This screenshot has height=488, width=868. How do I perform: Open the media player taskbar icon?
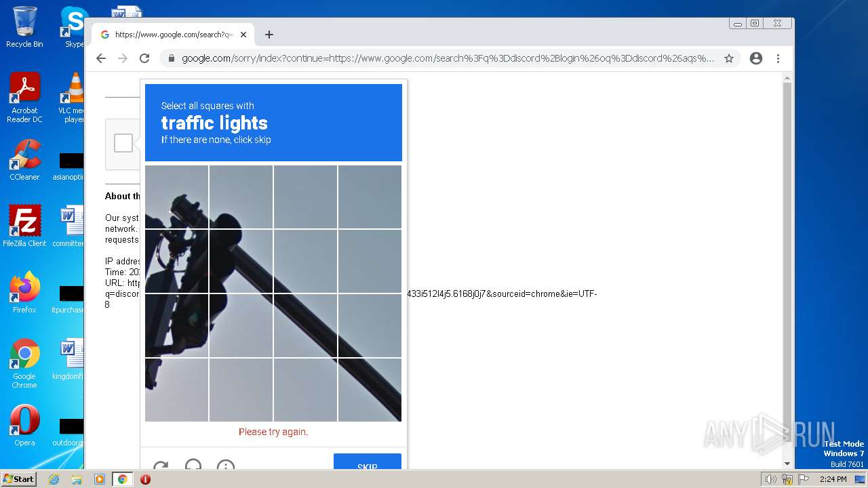[x=99, y=479]
